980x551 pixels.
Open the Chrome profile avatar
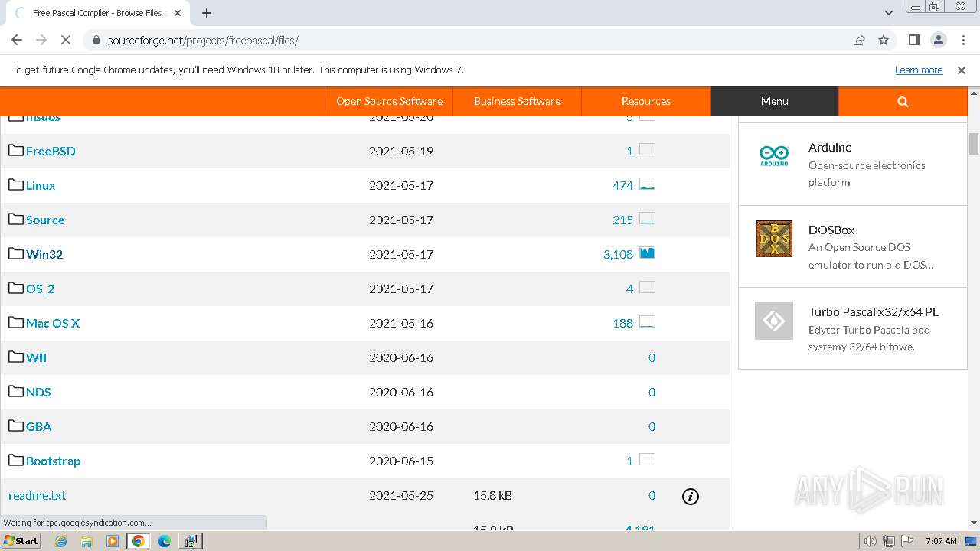pos(938,40)
